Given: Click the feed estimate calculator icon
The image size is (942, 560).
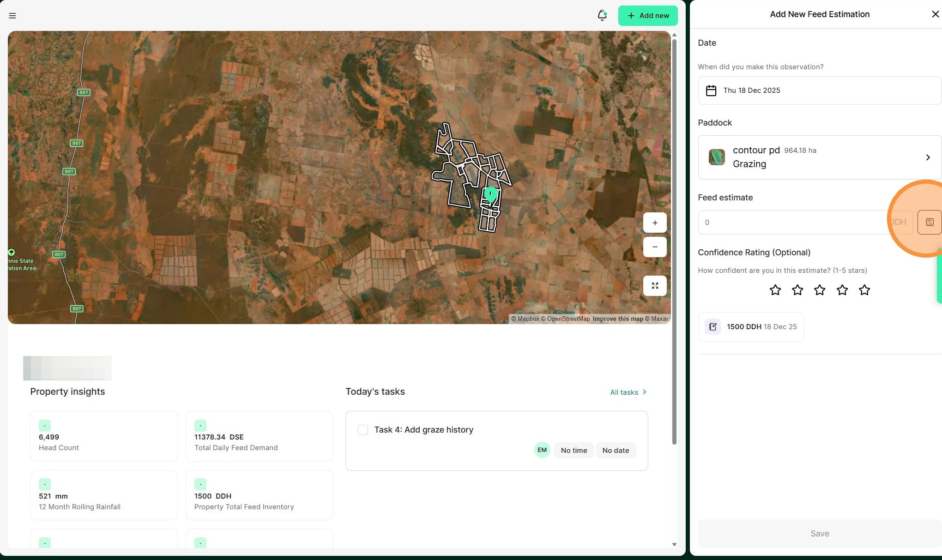Looking at the screenshot, I should coord(930,222).
